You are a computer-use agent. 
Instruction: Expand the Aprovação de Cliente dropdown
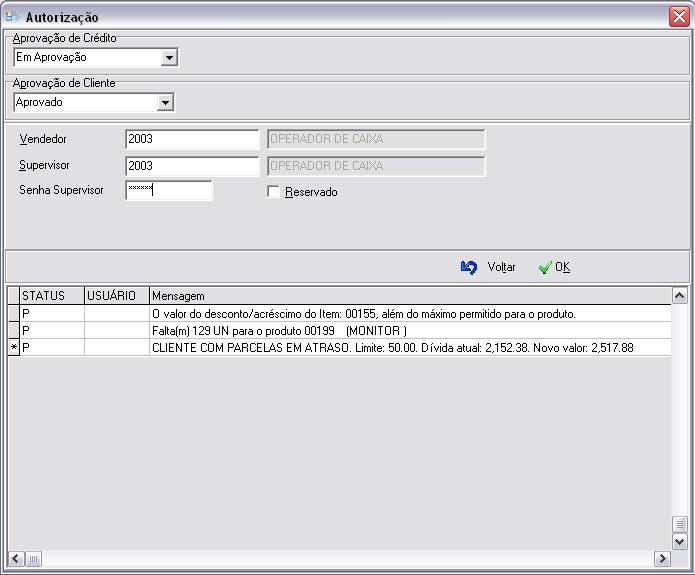pyautogui.click(x=165, y=102)
